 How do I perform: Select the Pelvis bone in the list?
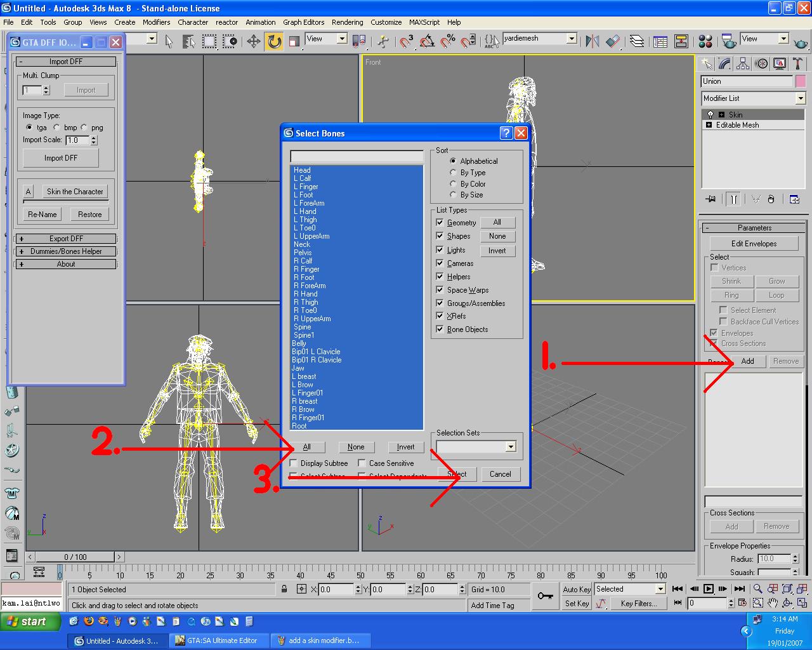tap(303, 253)
